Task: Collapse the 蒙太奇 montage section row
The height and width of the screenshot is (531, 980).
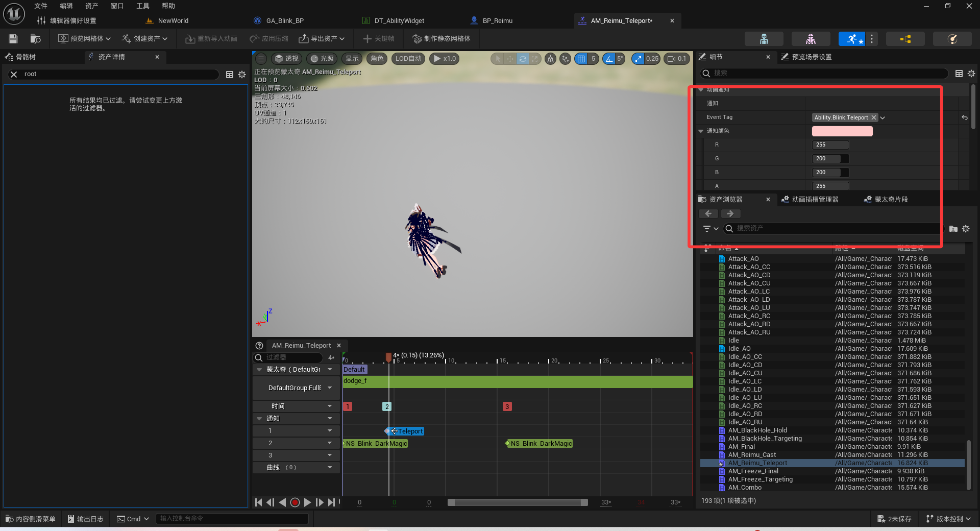Action: pos(259,370)
